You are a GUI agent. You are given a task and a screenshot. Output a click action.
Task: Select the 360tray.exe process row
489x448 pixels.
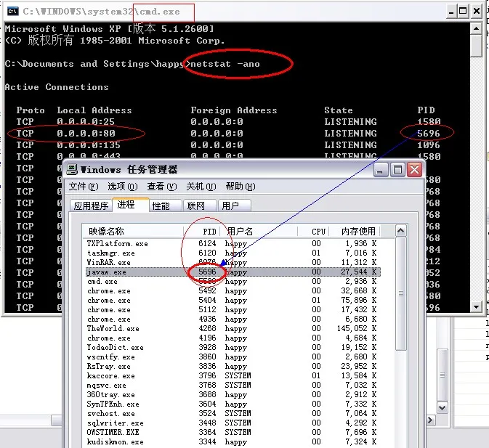(233, 395)
